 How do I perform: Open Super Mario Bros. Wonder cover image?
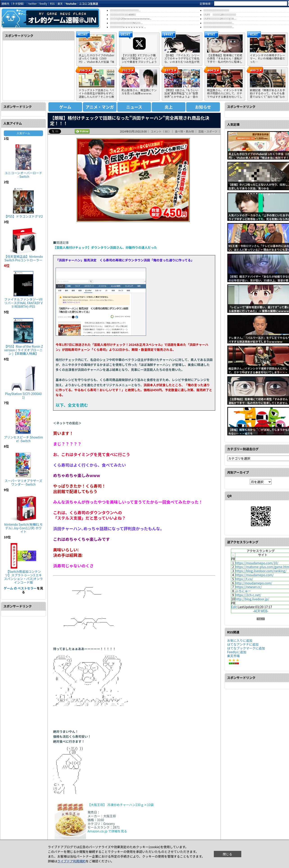[23, 465]
